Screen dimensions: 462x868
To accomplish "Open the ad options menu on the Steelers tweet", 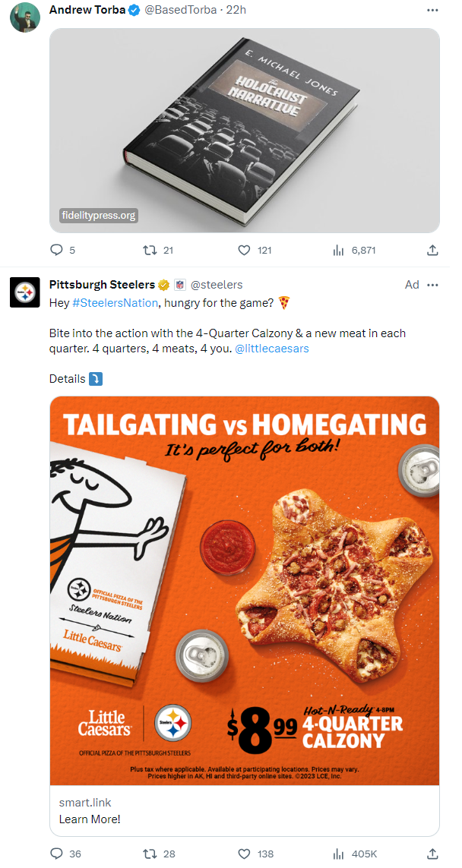I will click(432, 284).
